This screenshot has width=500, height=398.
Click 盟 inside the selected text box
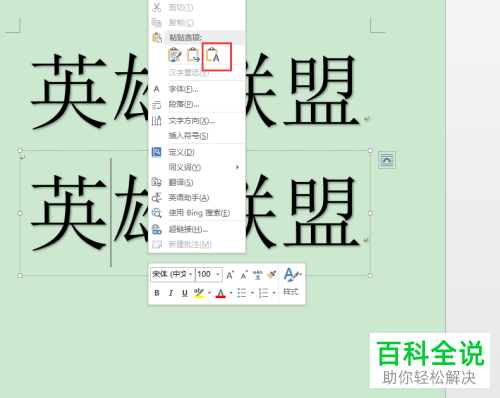coord(321,212)
